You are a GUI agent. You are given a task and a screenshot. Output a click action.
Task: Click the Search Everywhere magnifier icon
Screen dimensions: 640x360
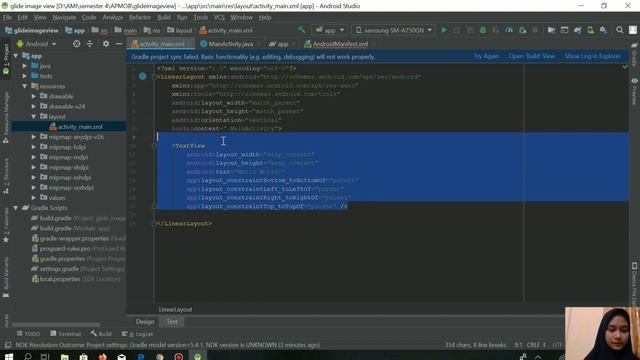pos(620,30)
